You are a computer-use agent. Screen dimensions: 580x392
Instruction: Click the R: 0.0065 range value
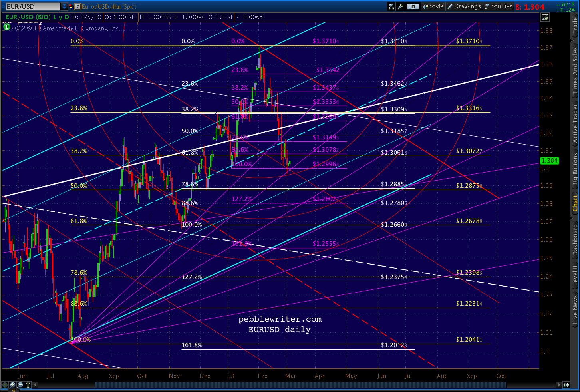point(249,17)
